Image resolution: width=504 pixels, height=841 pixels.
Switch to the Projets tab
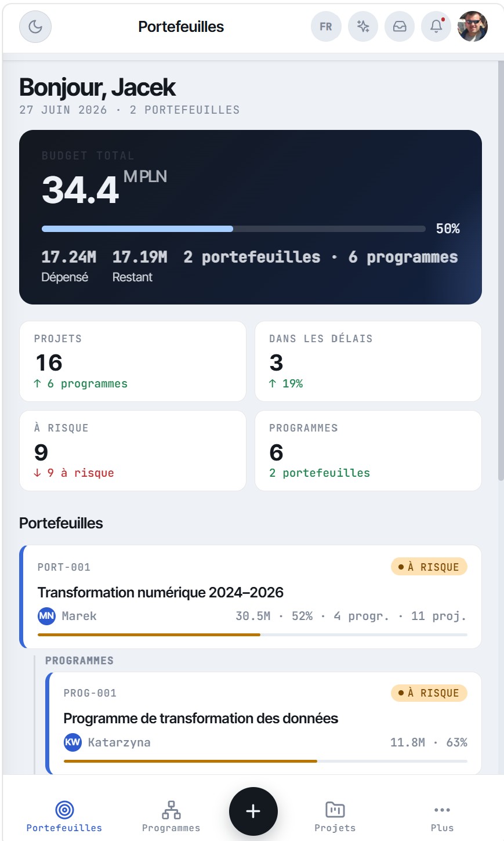(x=335, y=816)
